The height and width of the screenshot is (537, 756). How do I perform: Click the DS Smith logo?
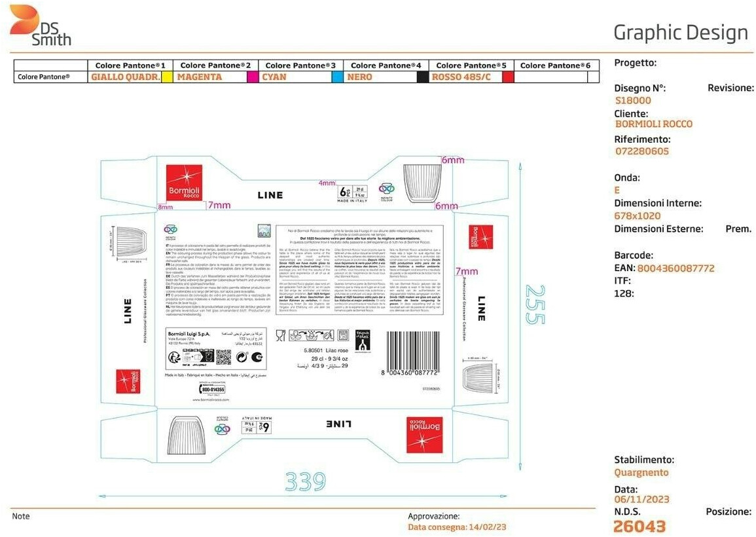(39, 25)
